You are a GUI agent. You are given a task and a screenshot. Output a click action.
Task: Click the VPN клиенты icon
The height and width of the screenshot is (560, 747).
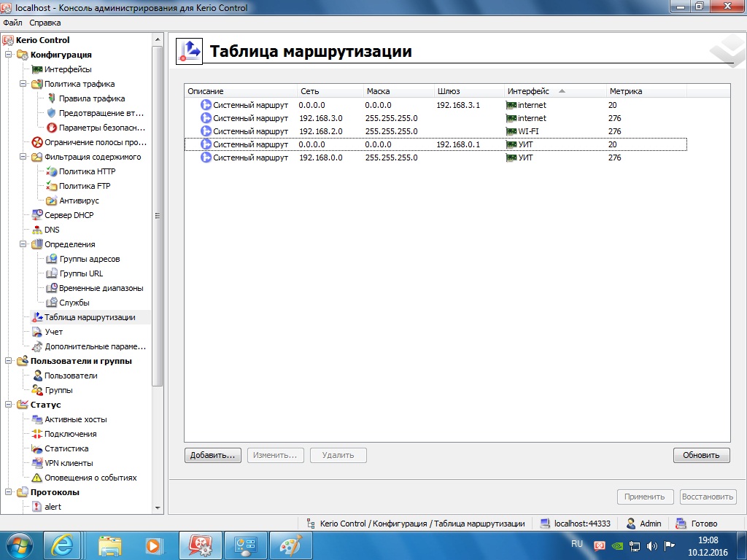37,463
